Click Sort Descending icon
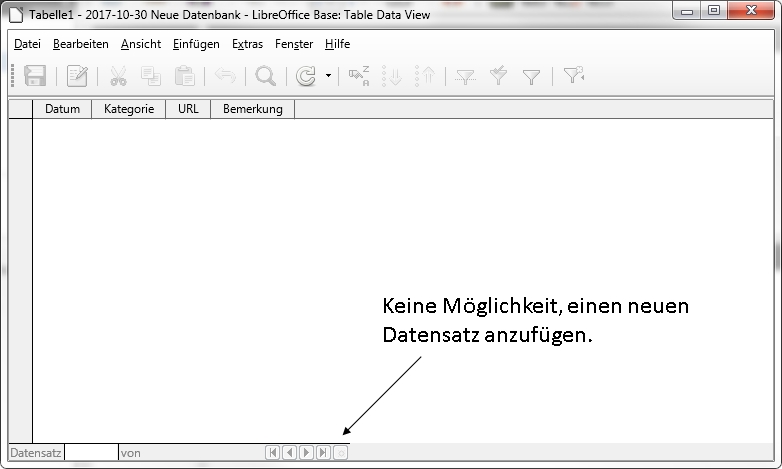The image size is (782, 469). tap(425, 76)
